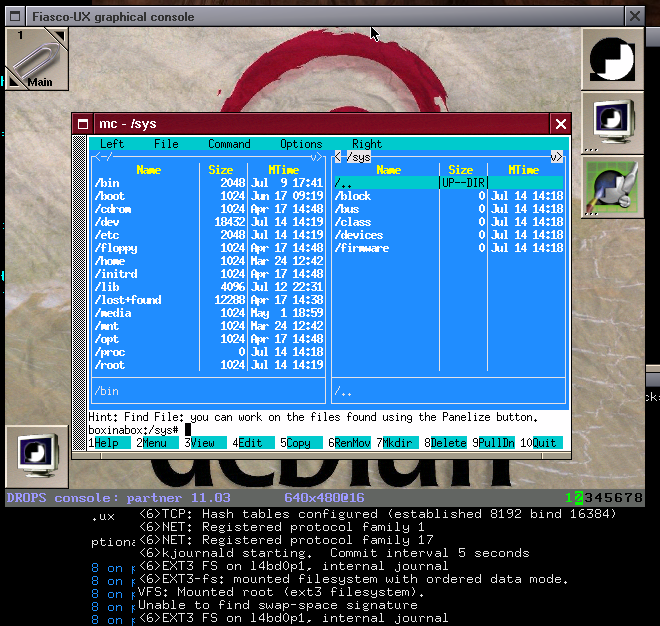660x626 pixels.
Task: Click the 9PullDn function key button
Action: (x=493, y=443)
